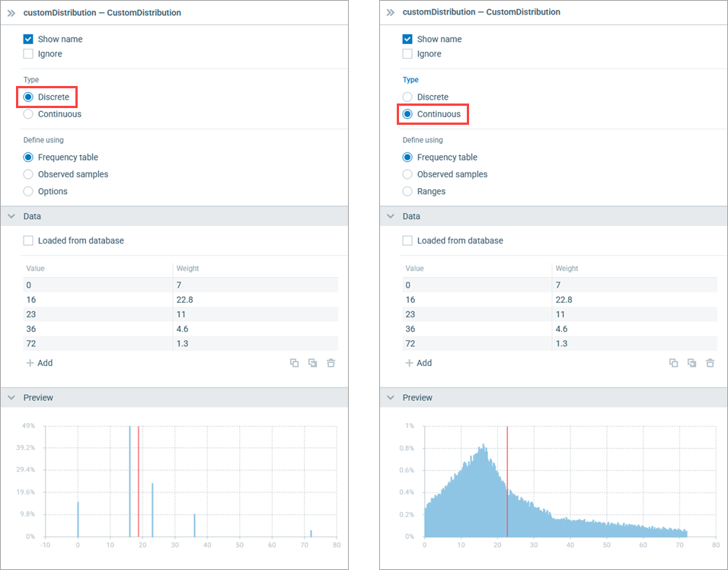Click the paste rows icon in the Discrete panel
Image resolution: width=728 pixels, height=570 pixels.
pyautogui.click(x=312, y=363)
